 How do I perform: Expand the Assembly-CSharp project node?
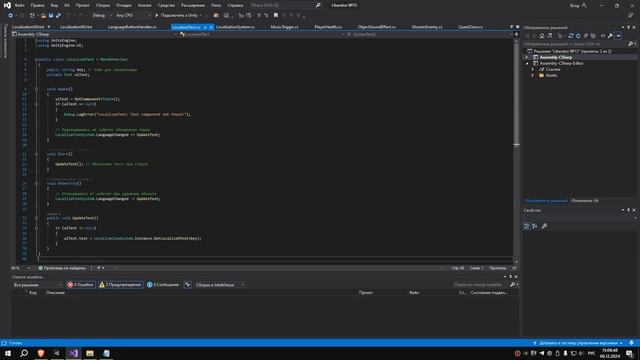[x=527, y=58]
